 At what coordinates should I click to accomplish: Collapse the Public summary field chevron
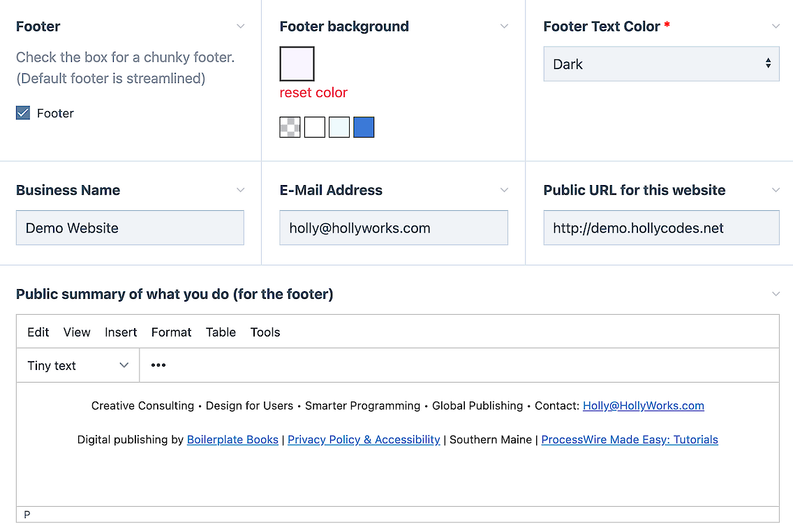[x=776, y=294]
